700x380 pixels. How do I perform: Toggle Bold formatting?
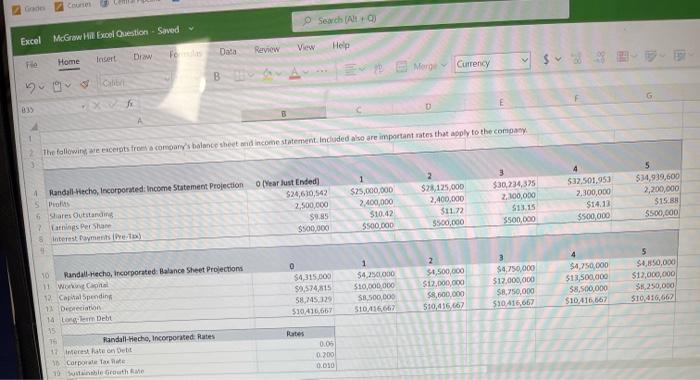[x=217, y=76]
